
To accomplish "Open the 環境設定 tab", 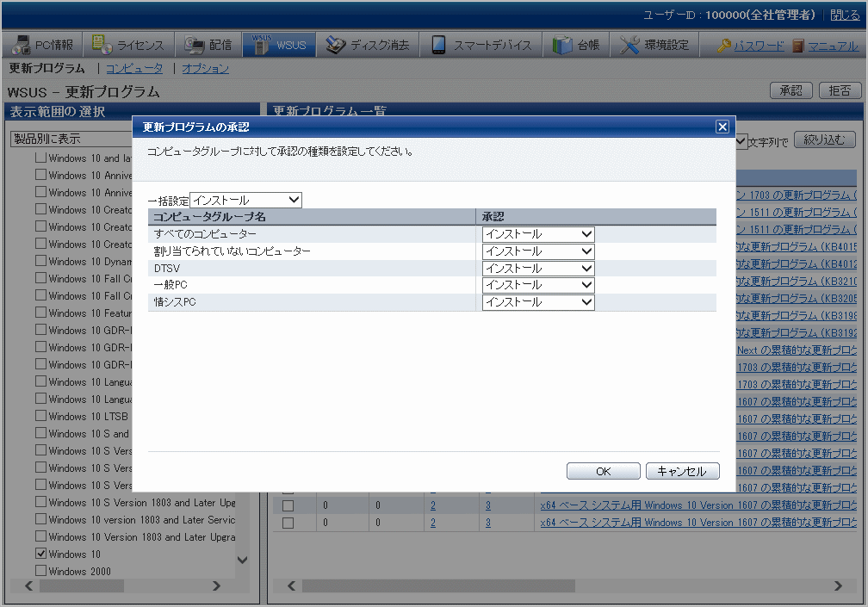I will (x=654, y=45).
